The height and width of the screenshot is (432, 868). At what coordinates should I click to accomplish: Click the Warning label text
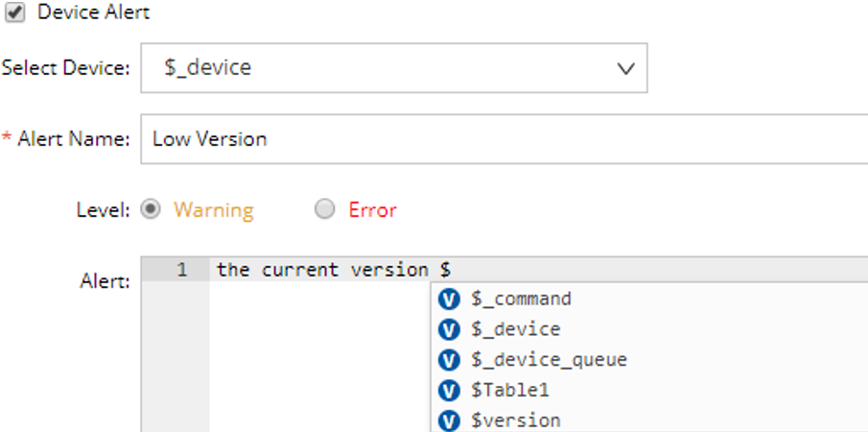coord(213,210)
